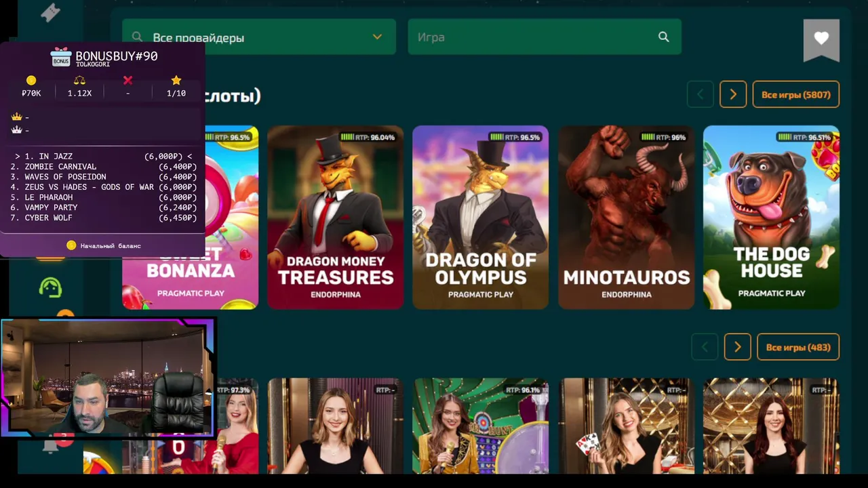Screen dimensions: 868x488
Task: Select '6. VAMPY PARTY' in bonus list
Action: (103, 207)
